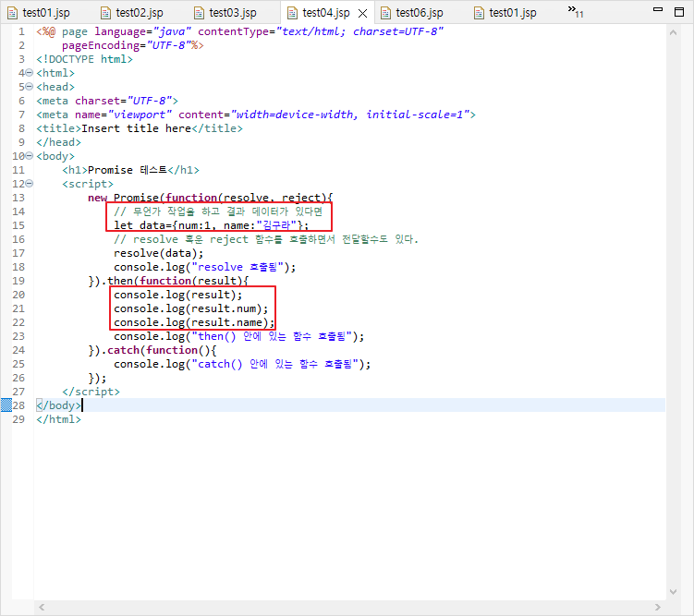Click the marker beside line 28
The width and height of the screenshot is (694, 616).
tap(6, 405)
